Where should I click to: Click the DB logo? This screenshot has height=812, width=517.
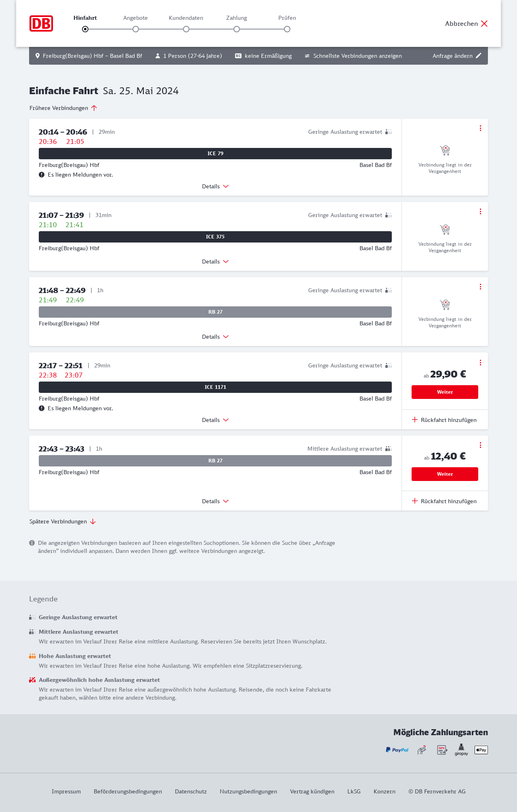pyautogui.click(x=41, y=23)
